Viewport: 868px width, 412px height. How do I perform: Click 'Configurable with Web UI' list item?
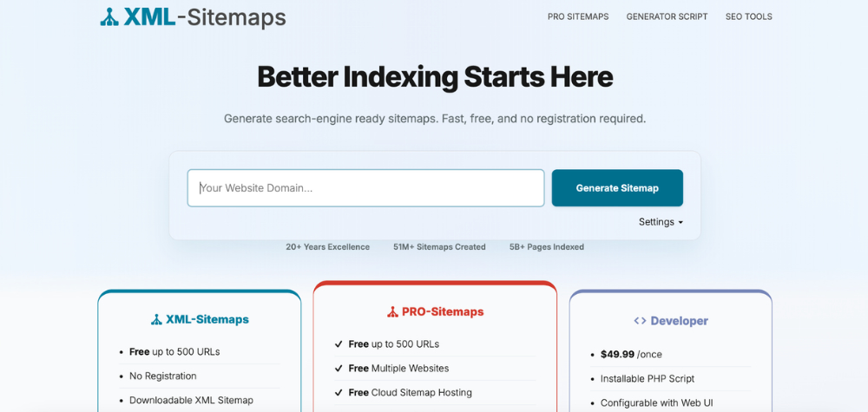(x=654, y=403)
